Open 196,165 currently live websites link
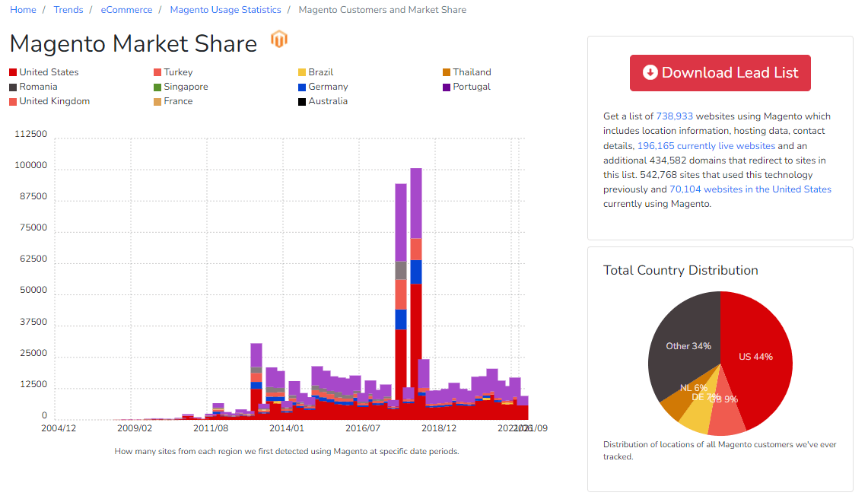This screenshot has height=499, width=868. click(x=707, y=145)
